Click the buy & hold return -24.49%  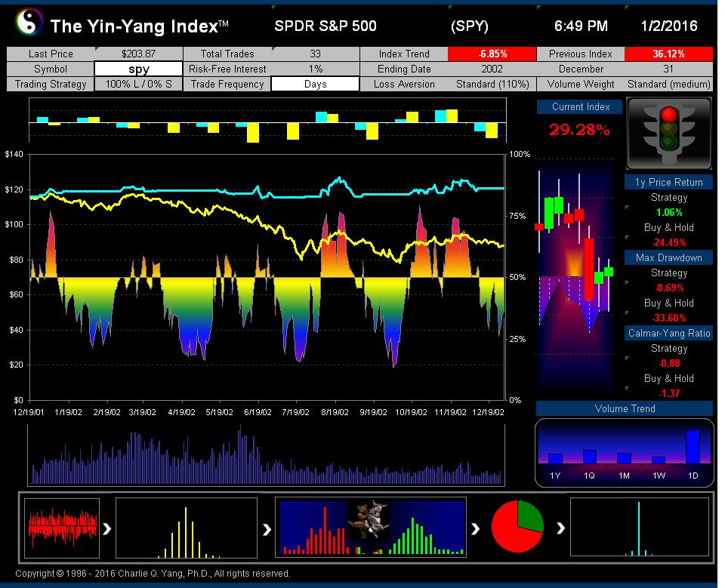point(669,243)
